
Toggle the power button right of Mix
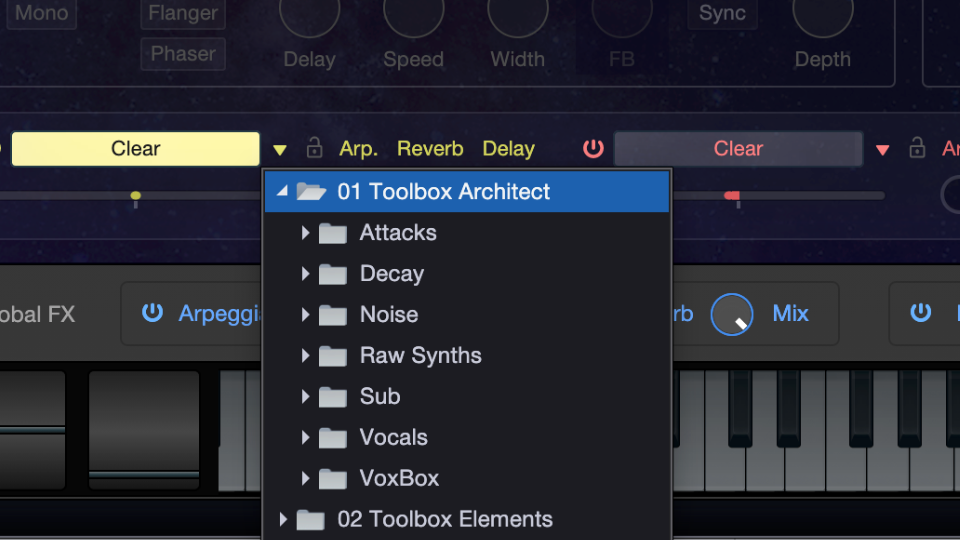pyautogui.click(x=920, y=313)
